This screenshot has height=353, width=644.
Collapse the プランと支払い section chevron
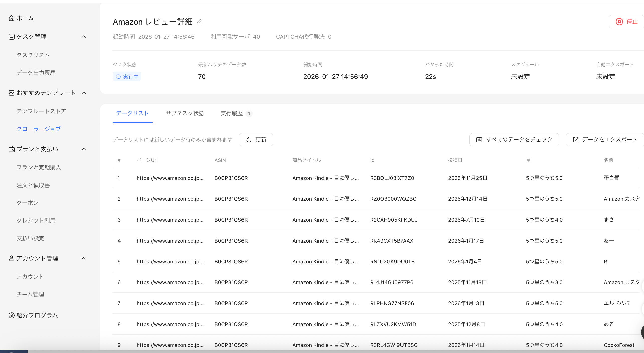coord(84,149)
